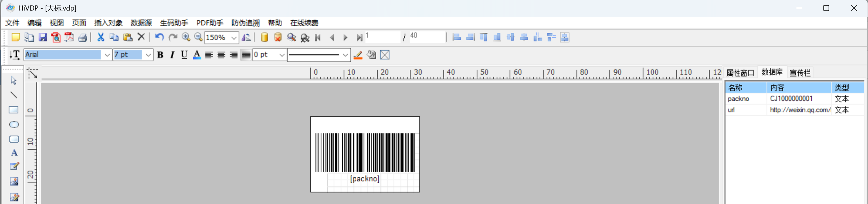Click the yellow database cylinder icon
Image resolution: width=868 pixels, height=204 pixels.
click(x=264, y=37)
